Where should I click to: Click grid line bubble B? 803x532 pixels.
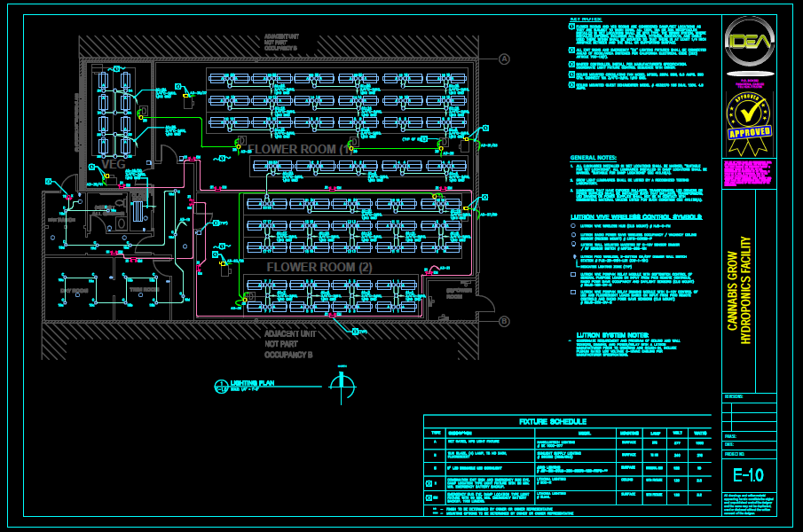pos(504,321)
